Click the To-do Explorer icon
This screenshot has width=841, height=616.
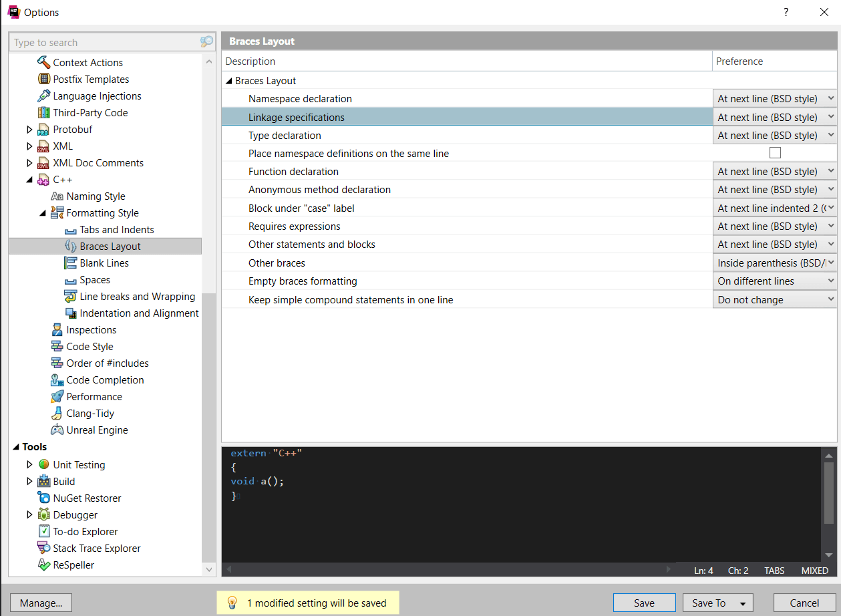(44, 532)
